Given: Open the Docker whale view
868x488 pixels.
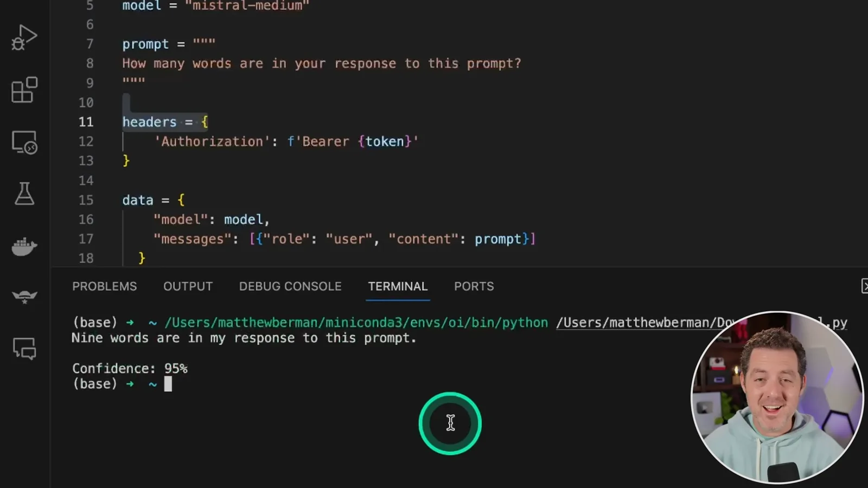Looking at the screenshot, I should (x=24, y=246).
